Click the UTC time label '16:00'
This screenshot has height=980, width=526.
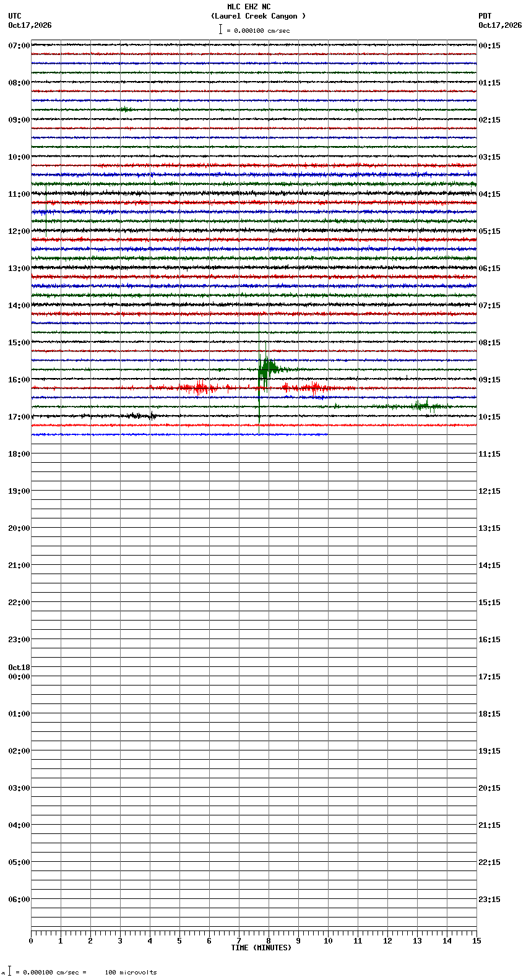click(19, 380)
